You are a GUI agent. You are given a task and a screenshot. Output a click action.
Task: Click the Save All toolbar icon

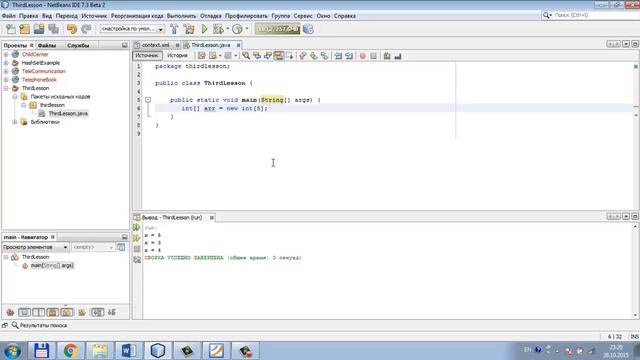[53, 29]
